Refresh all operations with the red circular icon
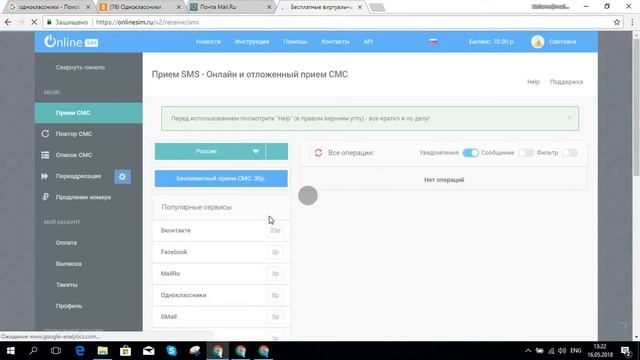Screen dimensions: 640x360 coord(318,153)
